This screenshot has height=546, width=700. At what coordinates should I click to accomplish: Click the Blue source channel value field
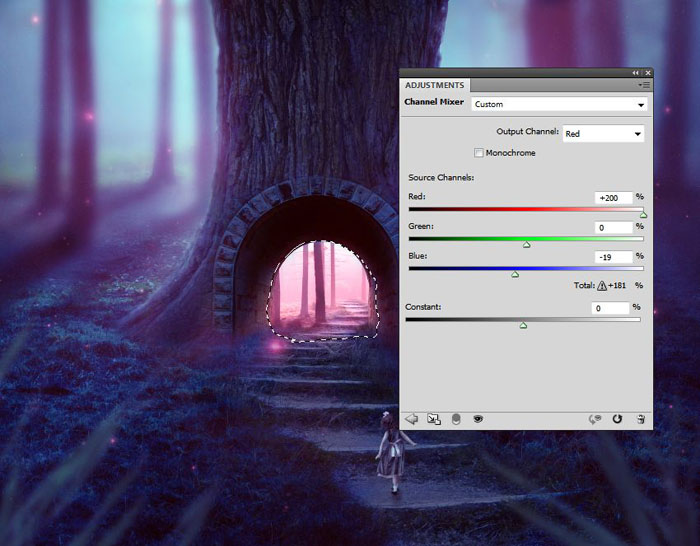click(612, 257)
